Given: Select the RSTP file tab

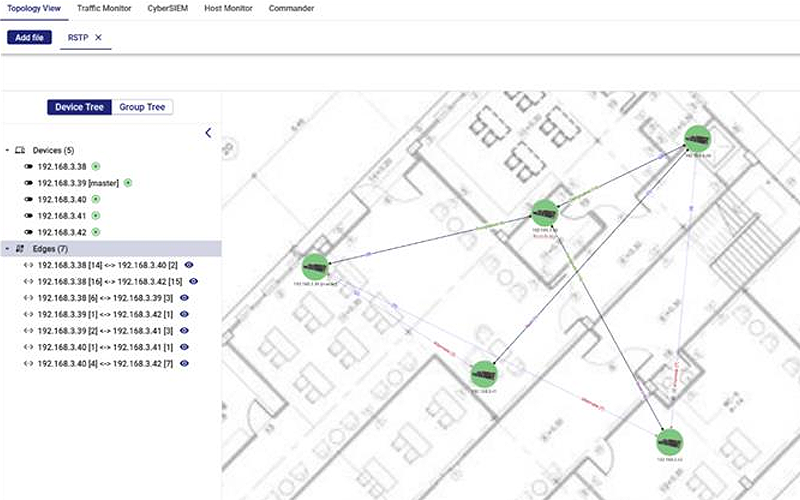Looking at the screenshot, I should [78, 37].
